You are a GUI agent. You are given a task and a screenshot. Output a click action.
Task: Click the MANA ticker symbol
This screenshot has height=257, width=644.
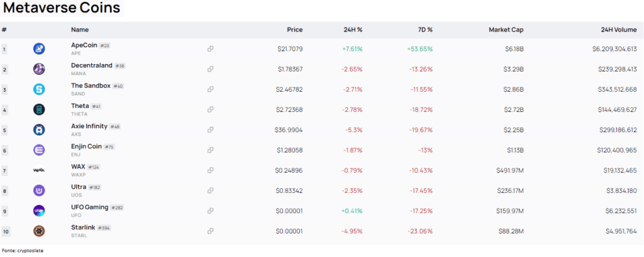79,74
